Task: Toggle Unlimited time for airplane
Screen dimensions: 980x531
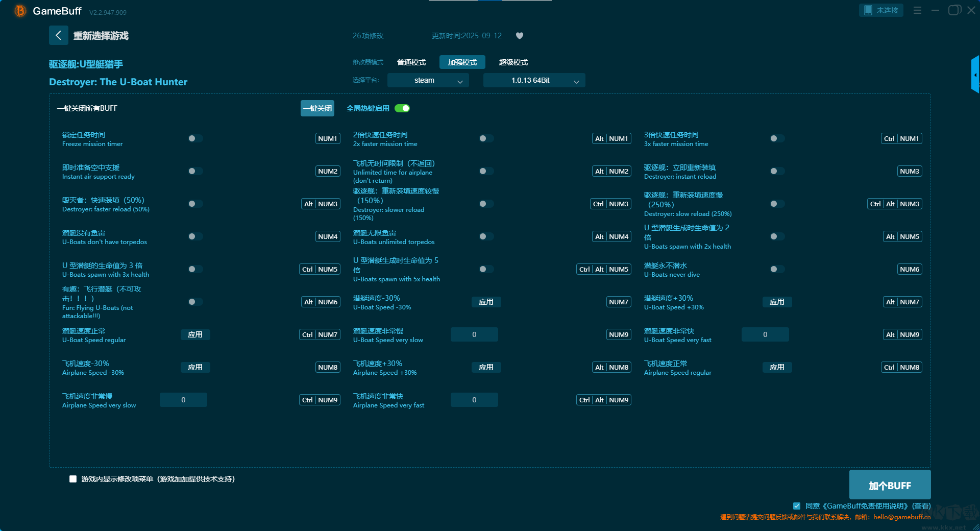Action: click(x=486, y=171)
